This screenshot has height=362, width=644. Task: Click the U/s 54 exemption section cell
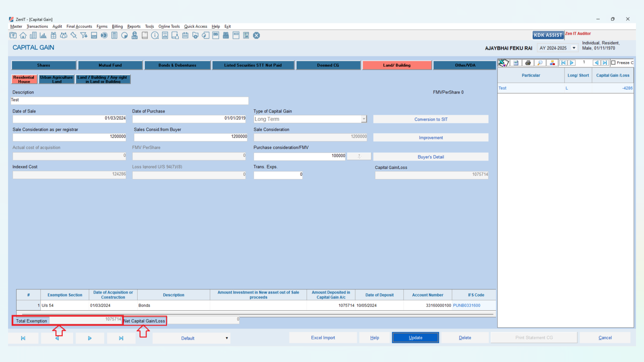click(65, 305)
